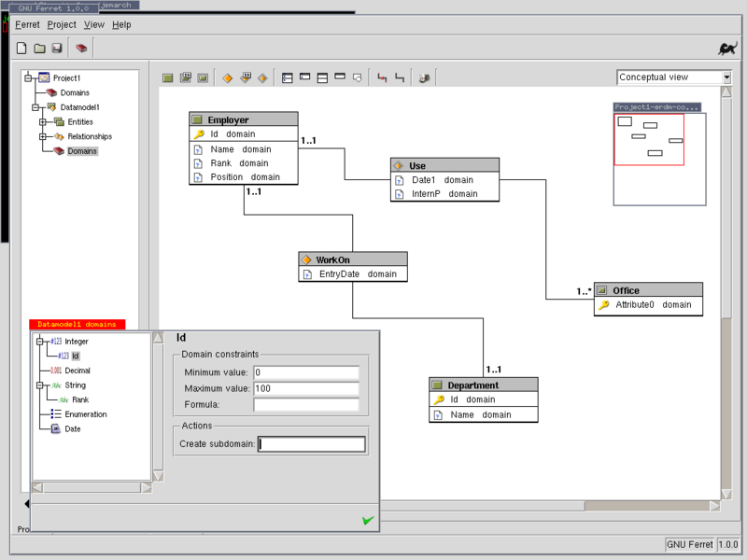Confirm with the green checkmark button

tap(368, 520)
